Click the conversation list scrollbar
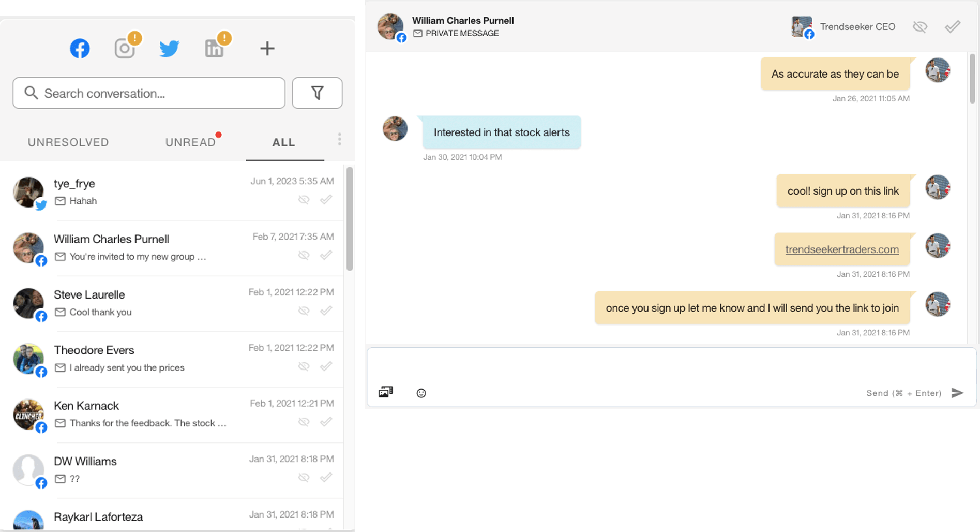Image resolution: width=980 pixels, height=532 pixels. [350, 218]
